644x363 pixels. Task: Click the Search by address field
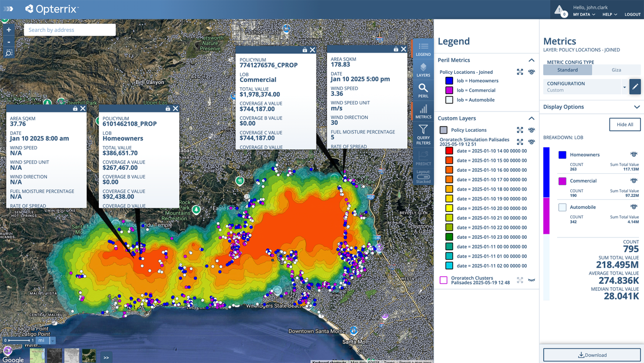(x=70, y=30)
